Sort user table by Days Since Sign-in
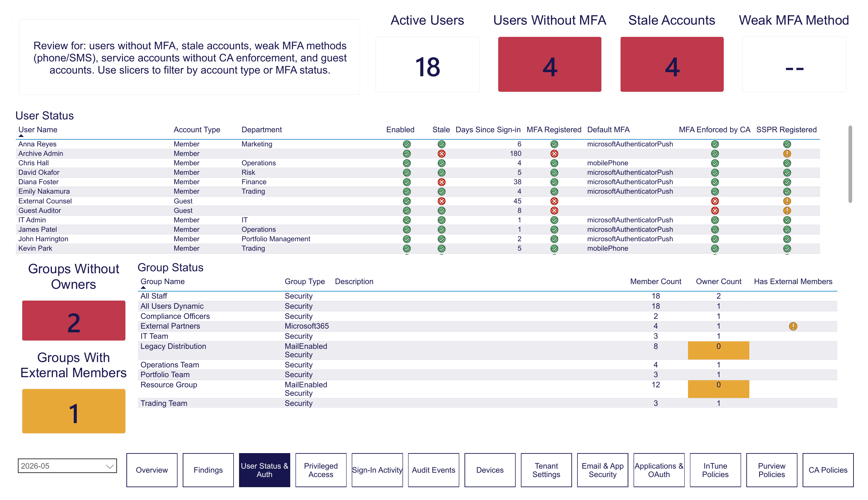The image size is (868, 500). [487, 130]
